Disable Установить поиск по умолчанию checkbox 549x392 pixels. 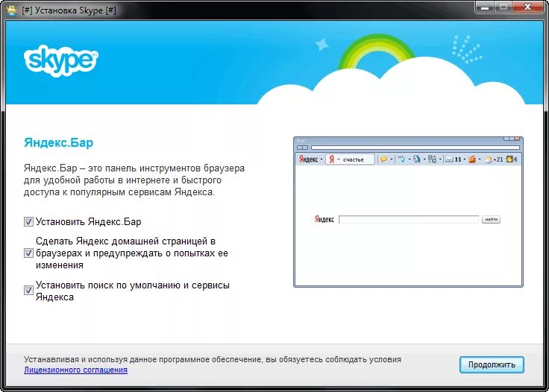[28, 290]
